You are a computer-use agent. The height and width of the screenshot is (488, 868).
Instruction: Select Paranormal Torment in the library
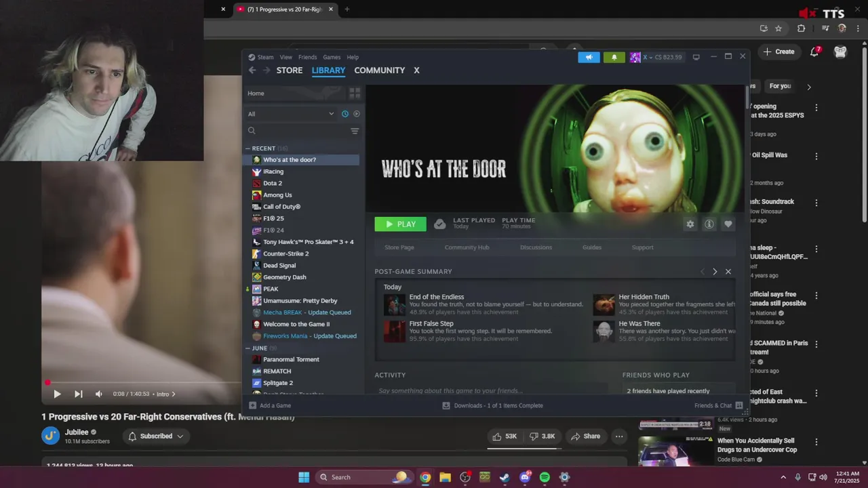tap(291, 359)
